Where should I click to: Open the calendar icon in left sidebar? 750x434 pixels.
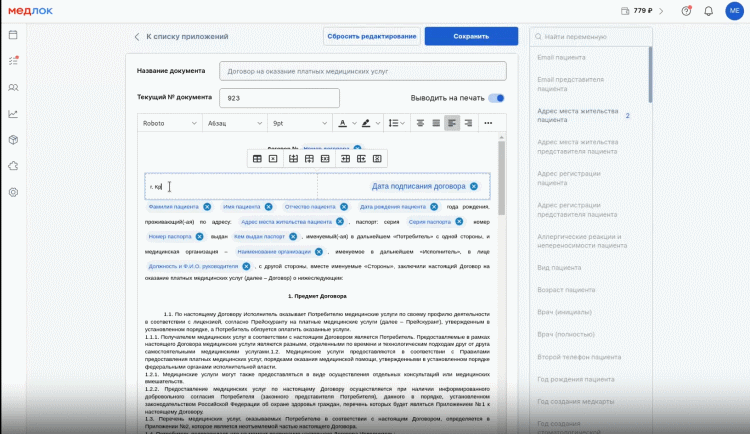[13, 35]
